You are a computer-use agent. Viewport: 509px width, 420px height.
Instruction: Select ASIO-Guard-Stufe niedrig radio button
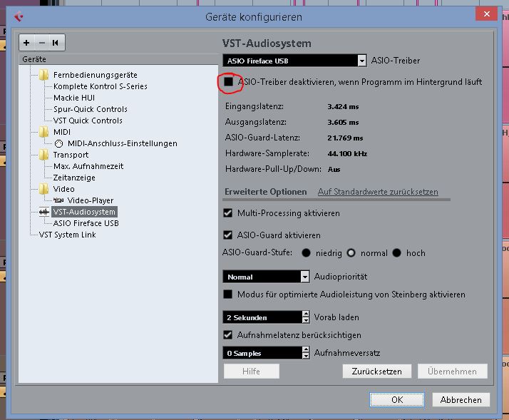coord(306,252)
